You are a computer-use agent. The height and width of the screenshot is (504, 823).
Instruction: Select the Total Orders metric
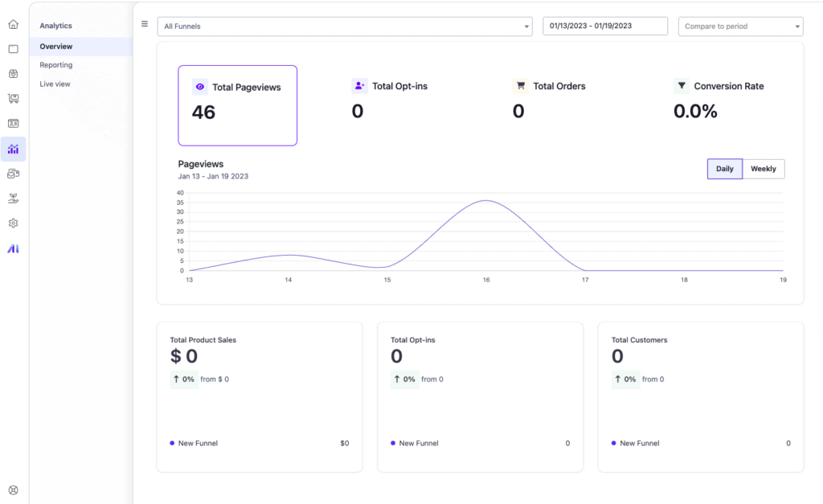click(x=549, y=100)
